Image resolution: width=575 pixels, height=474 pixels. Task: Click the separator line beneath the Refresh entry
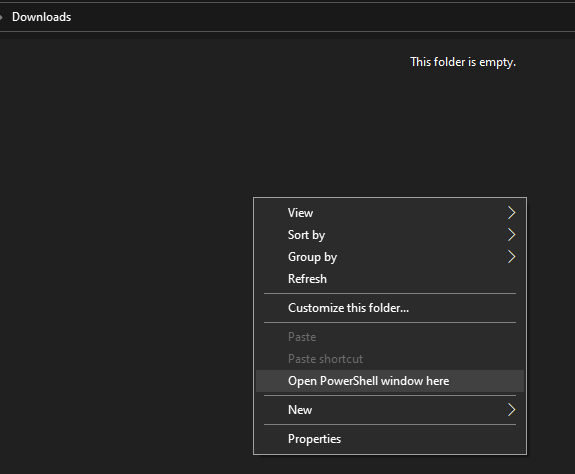pos(390,293)
